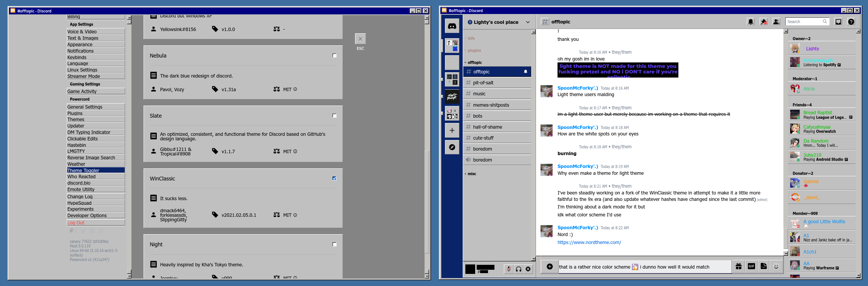The width and height of the screenshot is (868, 286).
Task: Click SpoonMcForky avatar at 8:16 AM message
Action: pyautogui.click(x=547, y=91)
